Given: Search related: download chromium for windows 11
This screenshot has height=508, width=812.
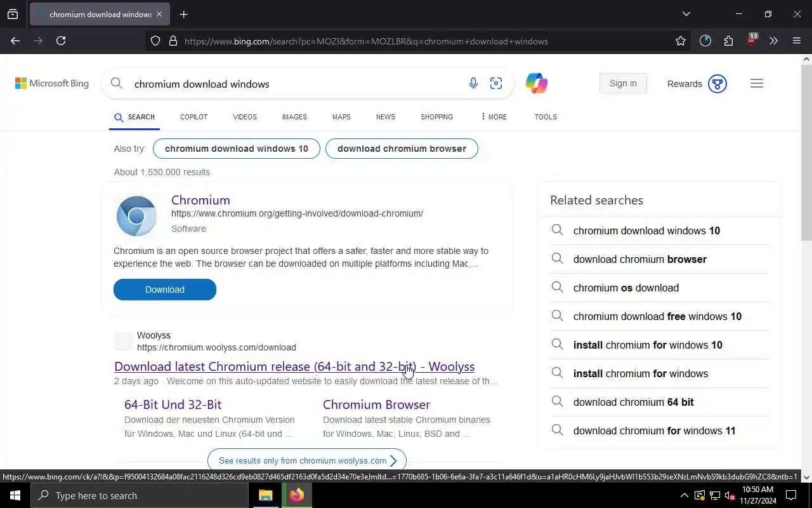Looking at the screenshot, I should pyautogui.click(x=660, y=431).
